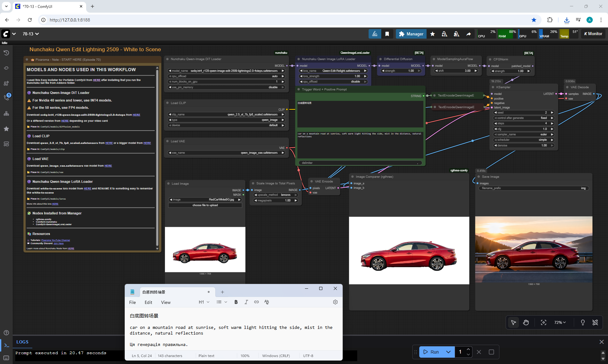Screen dimensions: 608x364
Task: Toggle the terminal logs panel icon
Action: pyautogui.click(x=6, y=345)
